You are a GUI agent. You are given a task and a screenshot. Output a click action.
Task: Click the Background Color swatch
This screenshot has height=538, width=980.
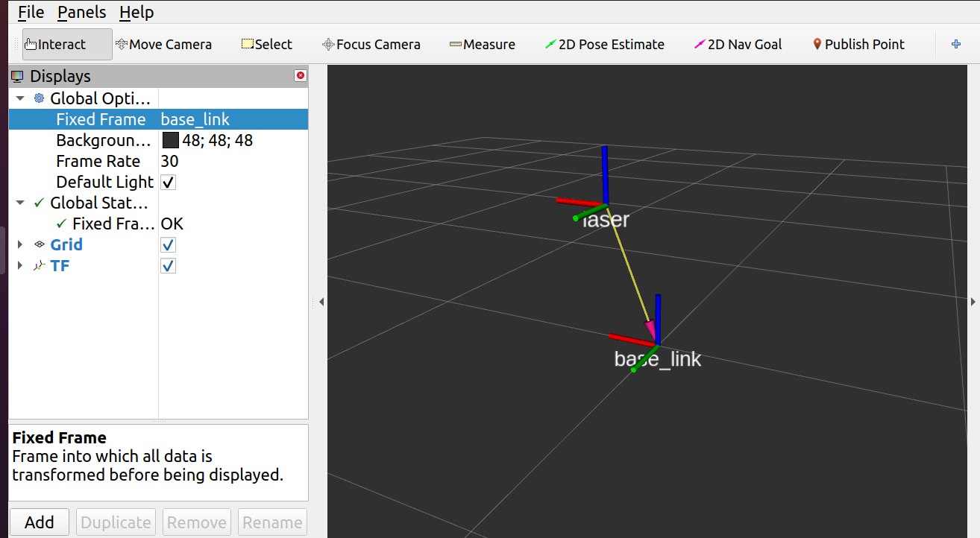(171, 141)
